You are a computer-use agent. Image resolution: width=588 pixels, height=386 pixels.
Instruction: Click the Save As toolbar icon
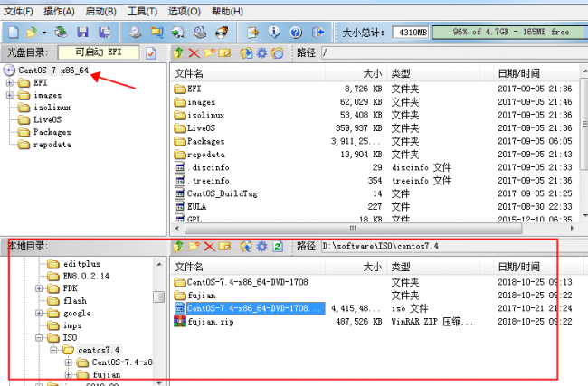(104, 33)
